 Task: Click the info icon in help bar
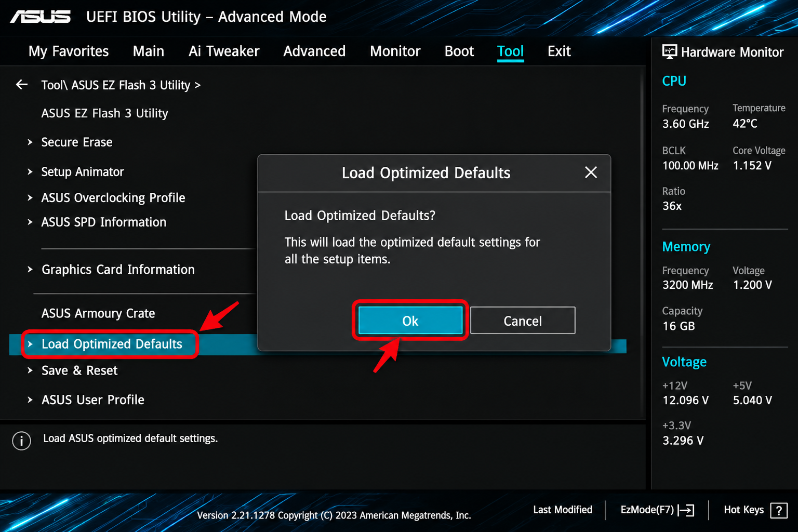click(x=21, y=441)
